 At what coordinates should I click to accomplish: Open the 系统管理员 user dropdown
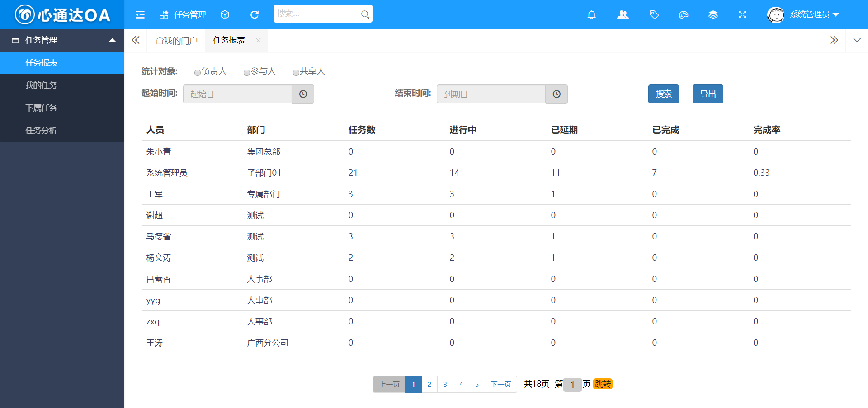pos(815,14)
